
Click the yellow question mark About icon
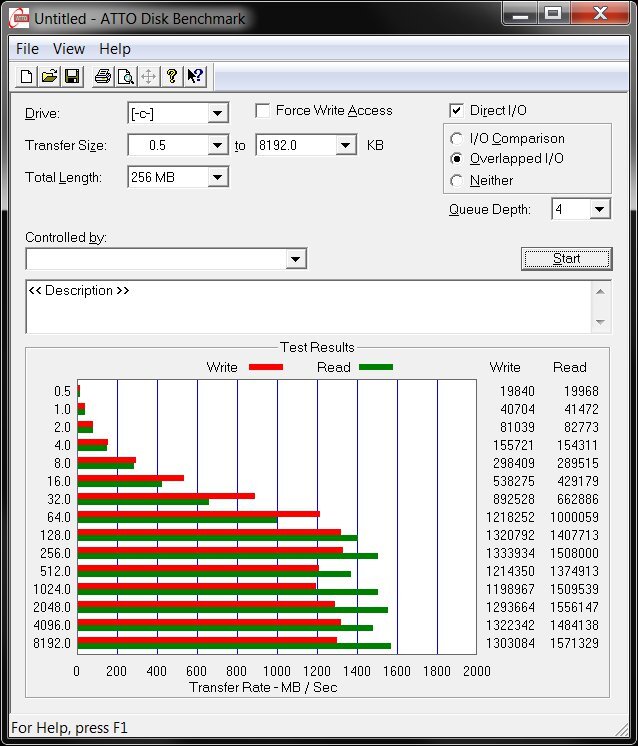[x=172, y=76]
